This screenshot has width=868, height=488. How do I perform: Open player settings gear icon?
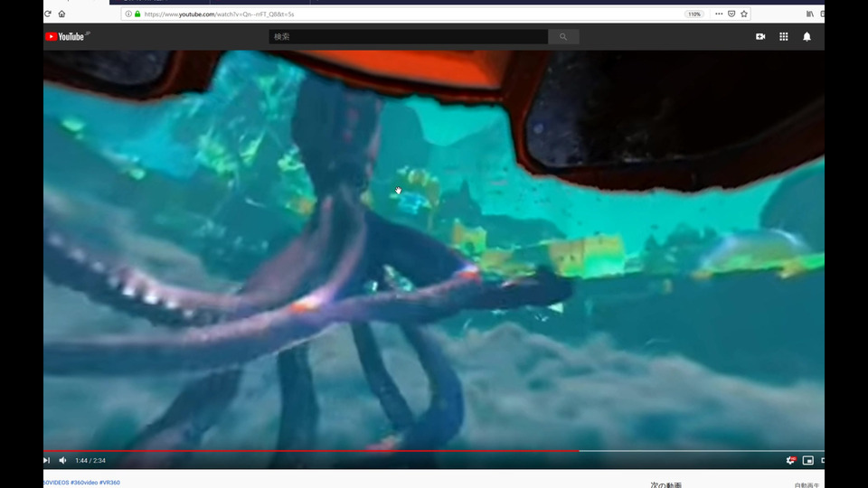pyautogui.click(x=790, y=460)
